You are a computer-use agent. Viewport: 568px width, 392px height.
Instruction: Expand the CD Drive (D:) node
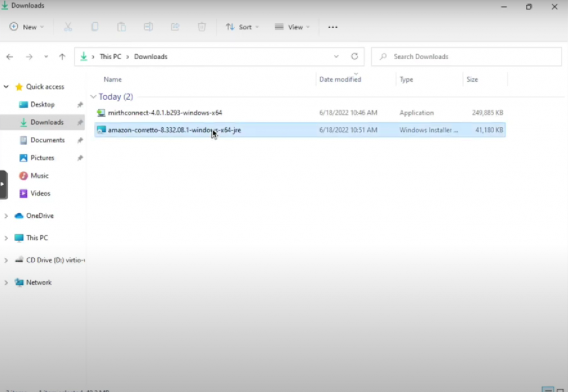click(6, 260)
